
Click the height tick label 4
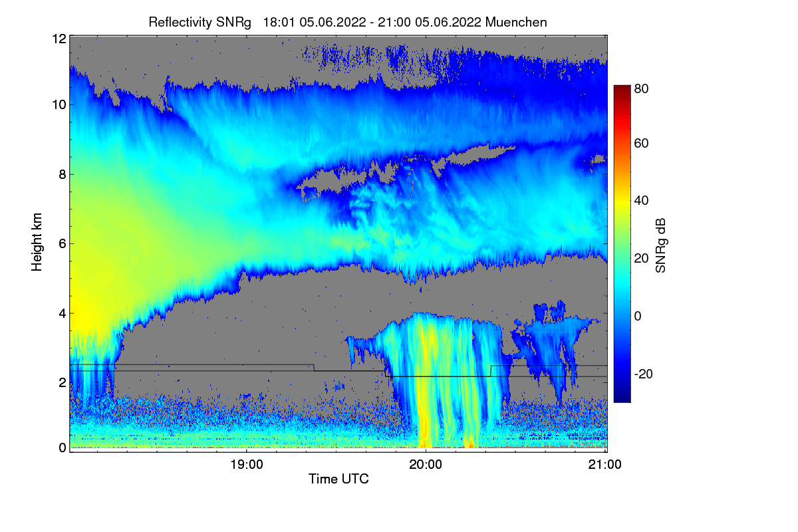[x=63, y=313]
